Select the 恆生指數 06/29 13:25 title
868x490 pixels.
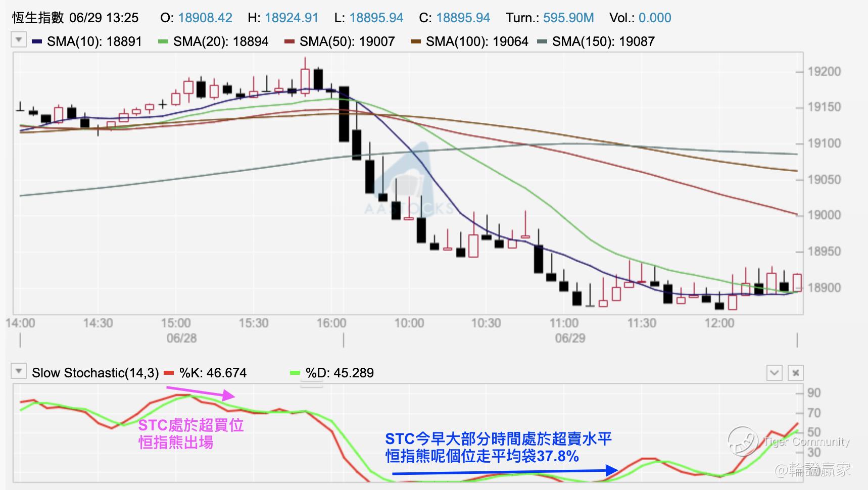(75, 18)
